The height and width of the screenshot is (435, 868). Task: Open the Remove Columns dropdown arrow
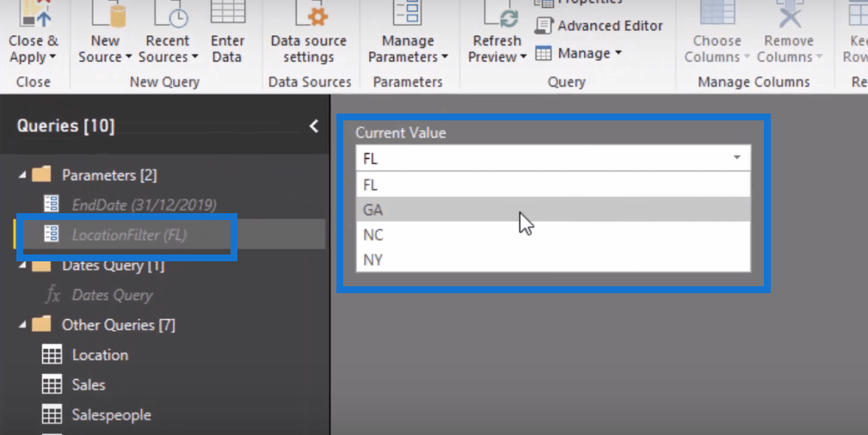point(819,57)
